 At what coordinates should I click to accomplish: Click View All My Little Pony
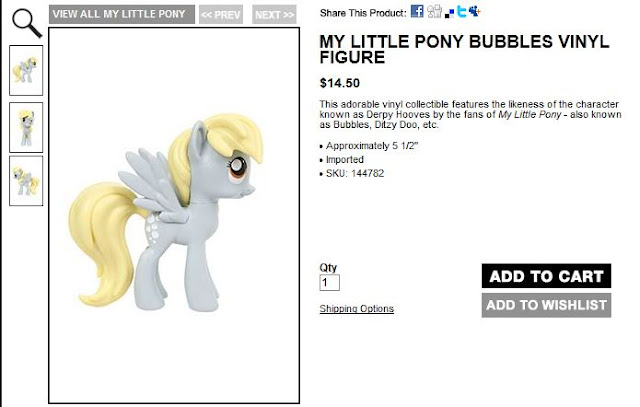point(122,14)
